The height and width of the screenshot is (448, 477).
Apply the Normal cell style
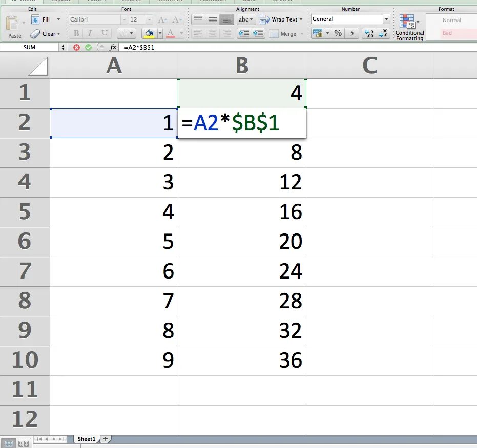tap(452, 20)
